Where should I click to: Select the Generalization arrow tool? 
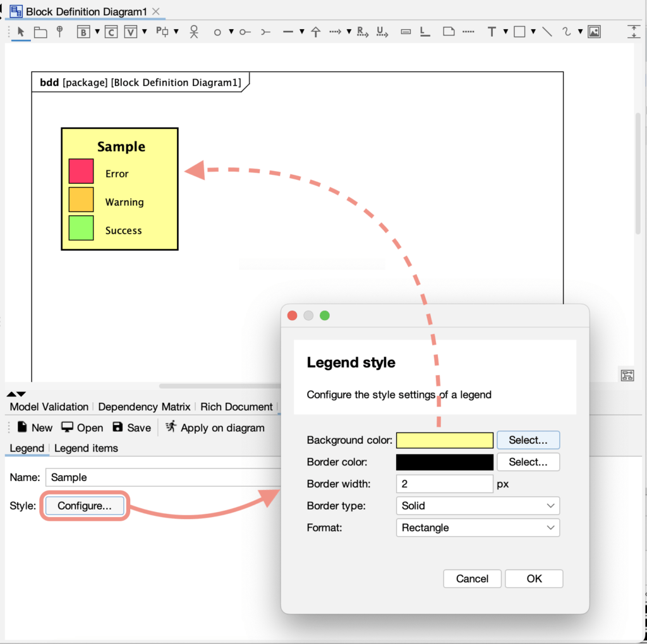pyautogui.click(x=316, y=32)
